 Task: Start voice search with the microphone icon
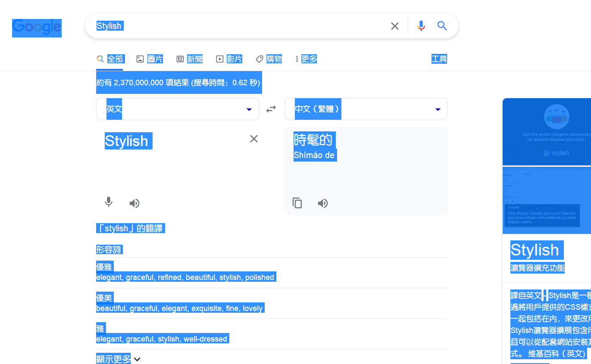421,26
